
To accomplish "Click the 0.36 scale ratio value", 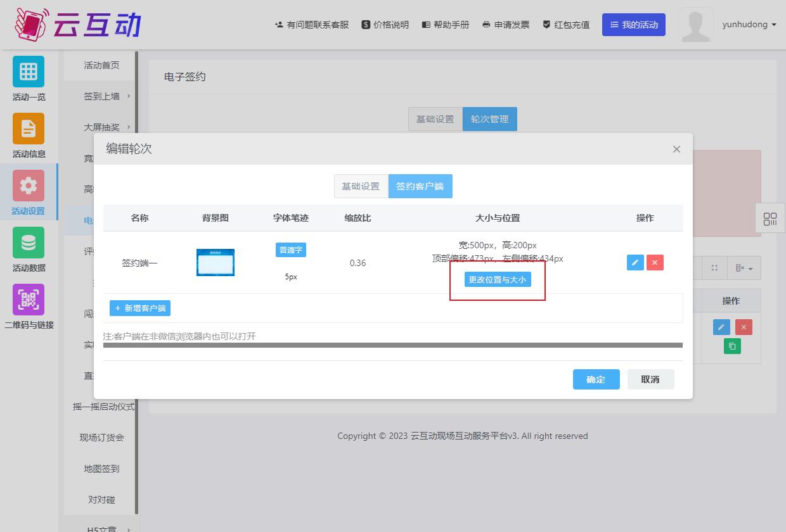I will click(358, 263).
